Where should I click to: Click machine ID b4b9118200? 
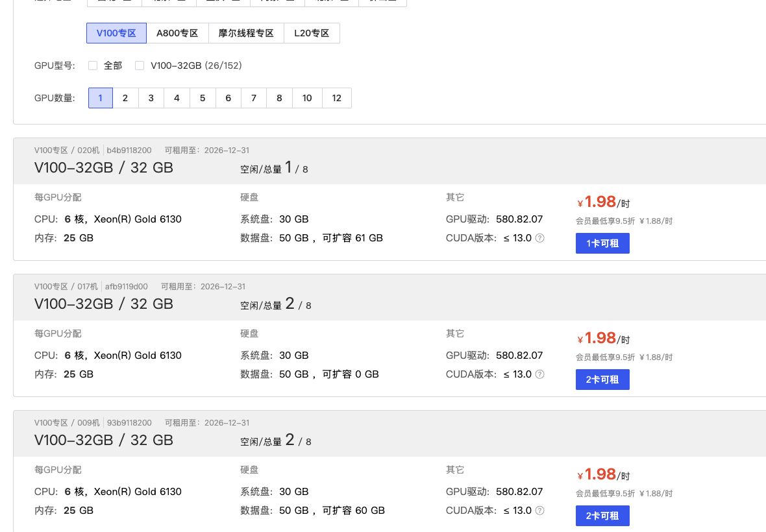129,151
